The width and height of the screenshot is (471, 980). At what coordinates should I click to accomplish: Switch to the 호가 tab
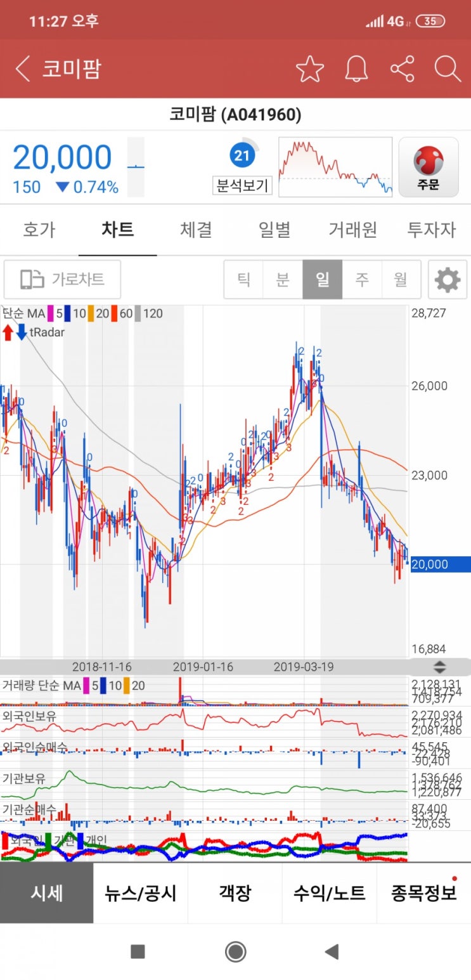coord(39,230)
